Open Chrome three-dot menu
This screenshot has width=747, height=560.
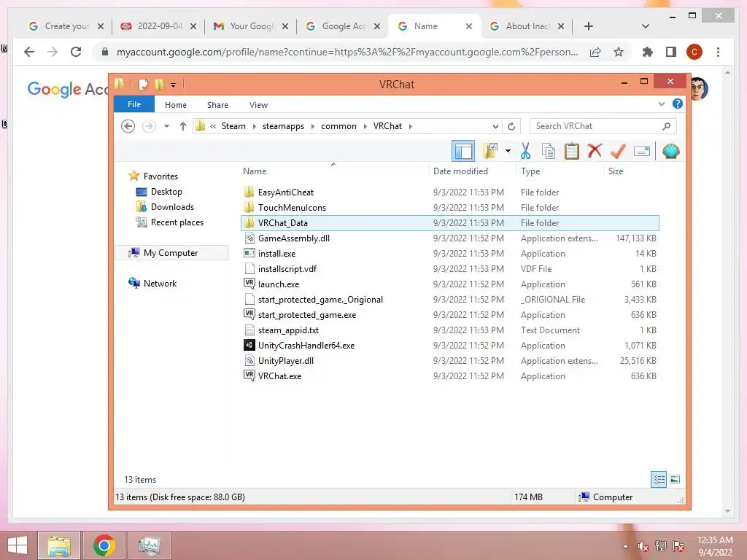[718, 52]
